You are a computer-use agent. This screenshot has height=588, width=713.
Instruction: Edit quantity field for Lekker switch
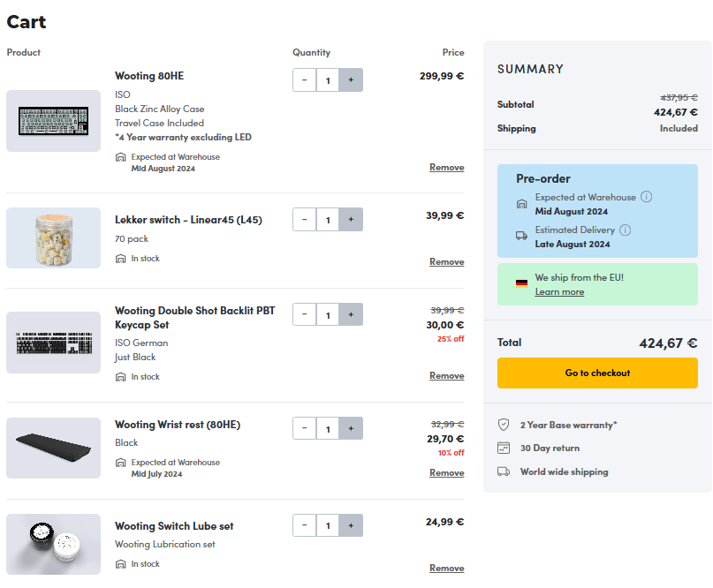tap(328, 219)
